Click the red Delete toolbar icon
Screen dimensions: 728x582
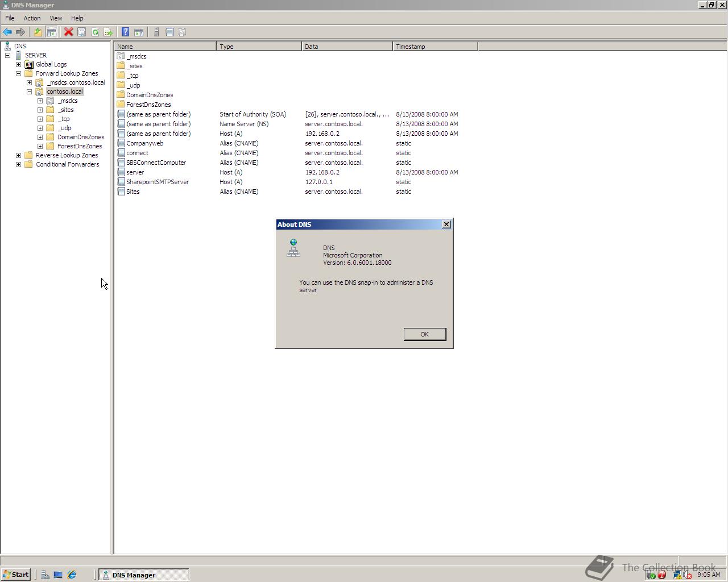pos(69,32)
